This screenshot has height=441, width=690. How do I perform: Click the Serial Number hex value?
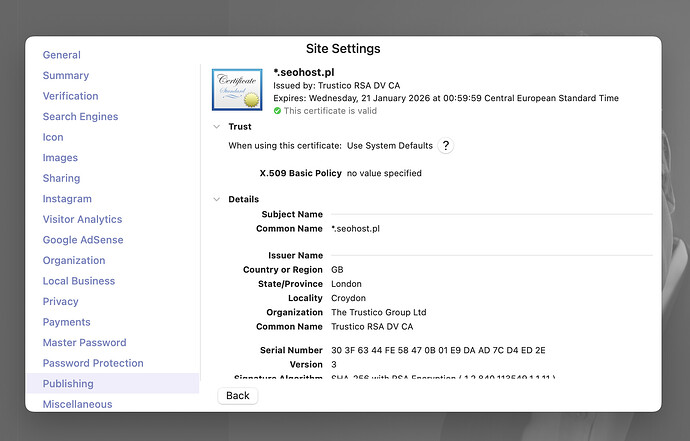tap(438, 350)
